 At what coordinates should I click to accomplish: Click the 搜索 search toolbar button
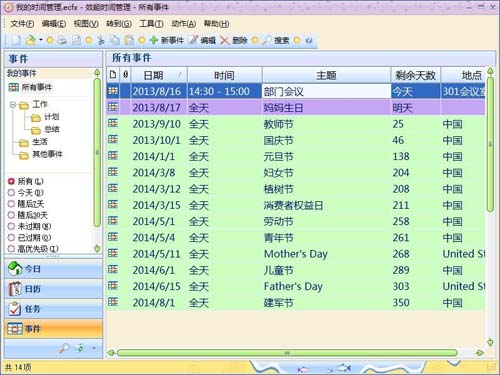276,40
